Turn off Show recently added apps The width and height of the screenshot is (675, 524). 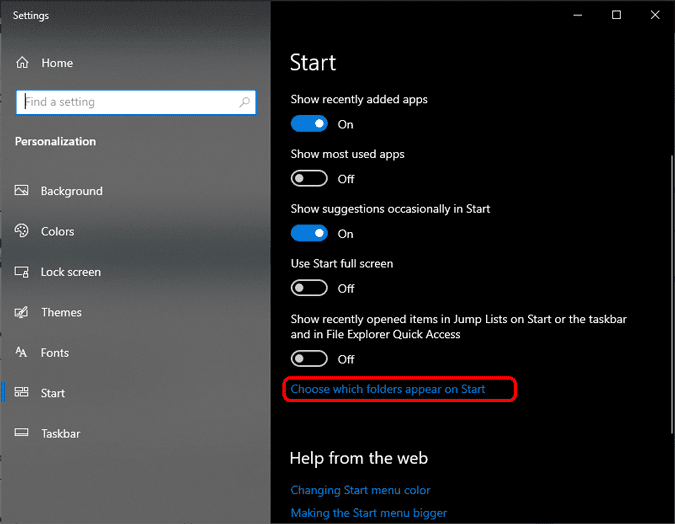(309, 124)
